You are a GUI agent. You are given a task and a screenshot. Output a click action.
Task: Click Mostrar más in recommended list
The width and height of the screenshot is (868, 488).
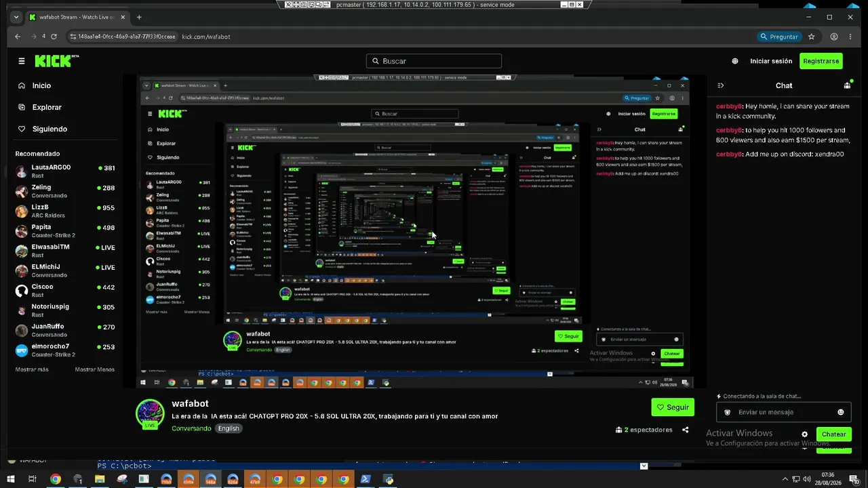click(x=32, y=369)
